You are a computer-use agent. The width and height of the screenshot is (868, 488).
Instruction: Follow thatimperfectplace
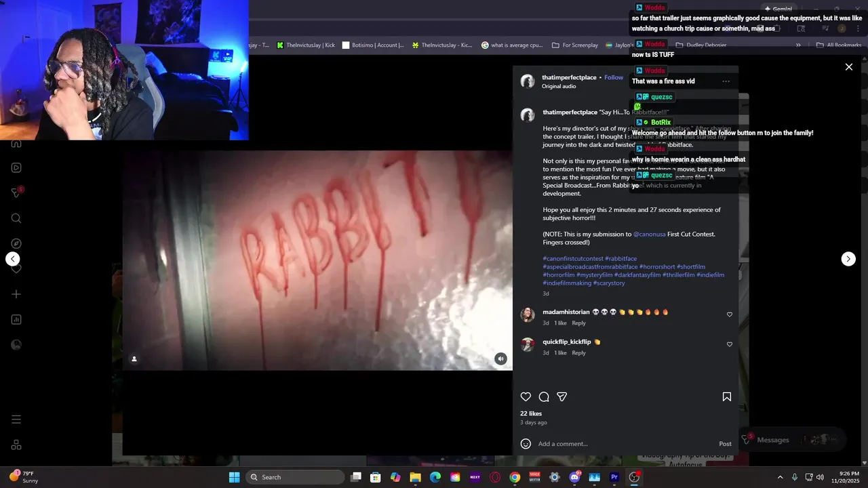pos(614,77)
